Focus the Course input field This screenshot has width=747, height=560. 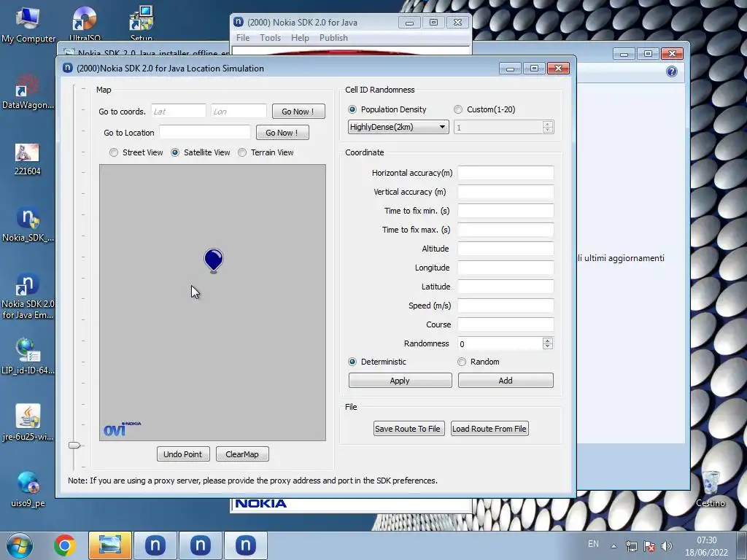click(x=506, y=324)
